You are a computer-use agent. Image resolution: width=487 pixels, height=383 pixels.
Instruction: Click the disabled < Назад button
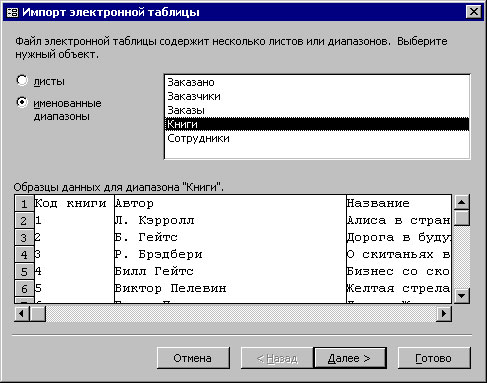coord(277,358)
